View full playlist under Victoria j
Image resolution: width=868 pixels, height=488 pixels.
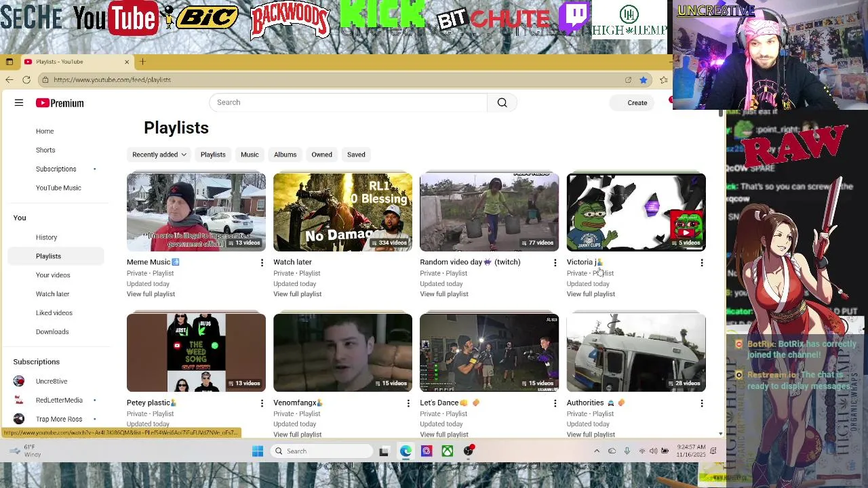click(x=591, y=294)
